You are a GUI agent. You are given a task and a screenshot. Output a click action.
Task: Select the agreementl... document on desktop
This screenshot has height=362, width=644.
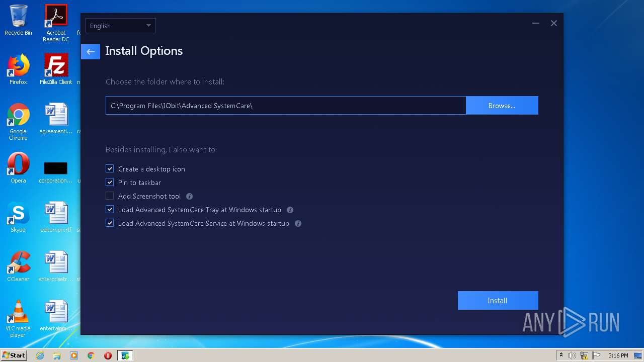pos(56,119)
